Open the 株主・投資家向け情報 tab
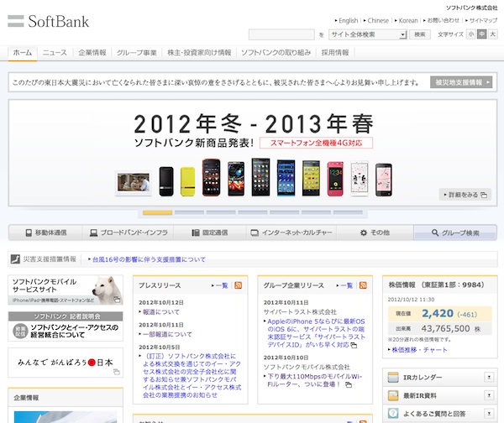 (x=199, y=53)
